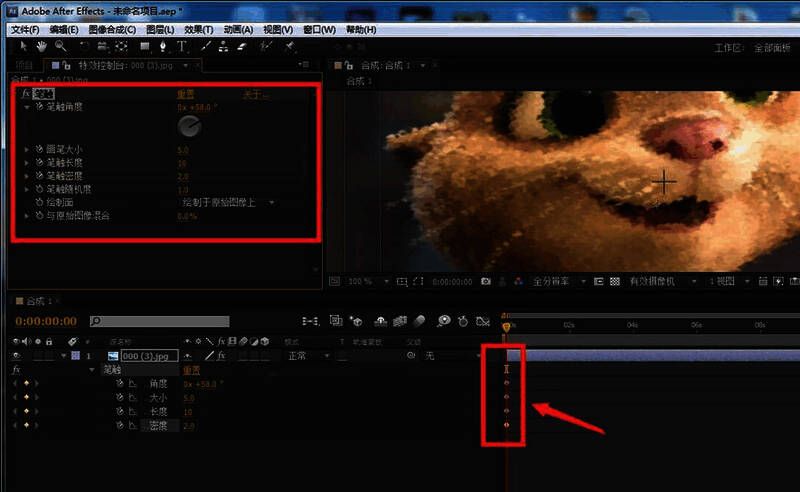This screenshot has width=800, height=492.
Task: Click the timeline layer search field
Action: point(160,321)
